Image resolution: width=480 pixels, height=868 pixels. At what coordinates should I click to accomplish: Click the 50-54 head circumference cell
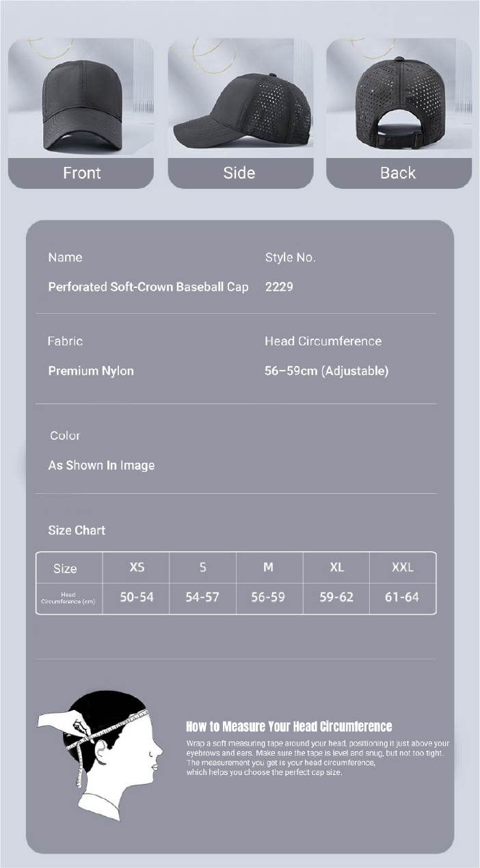[137, 597]
